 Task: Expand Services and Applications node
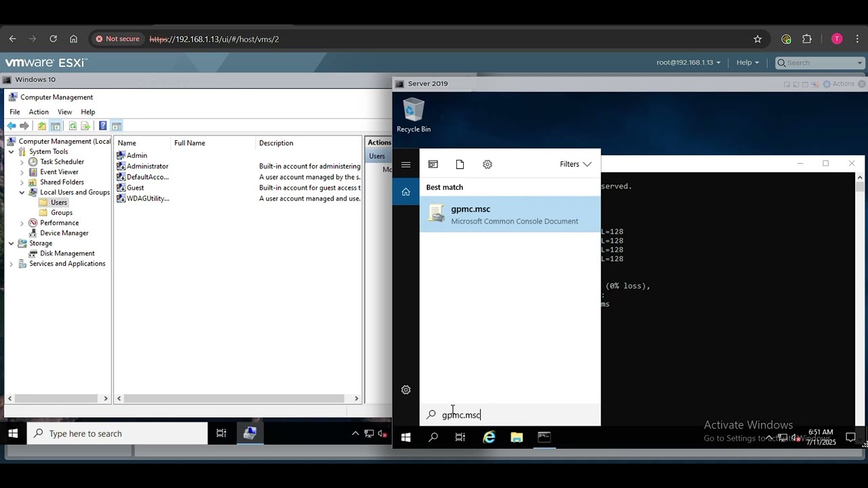pyautogui.click(x=11, y=264)
